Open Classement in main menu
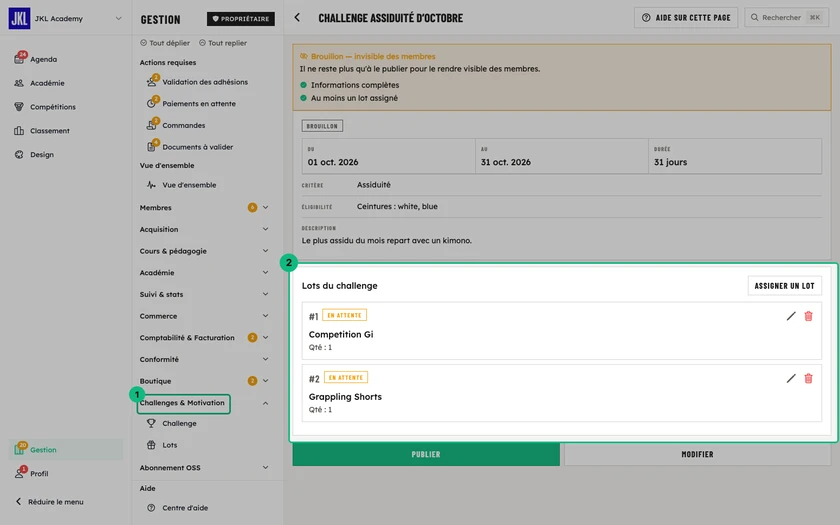The image size is (840, 525). [x=65, y=131]
